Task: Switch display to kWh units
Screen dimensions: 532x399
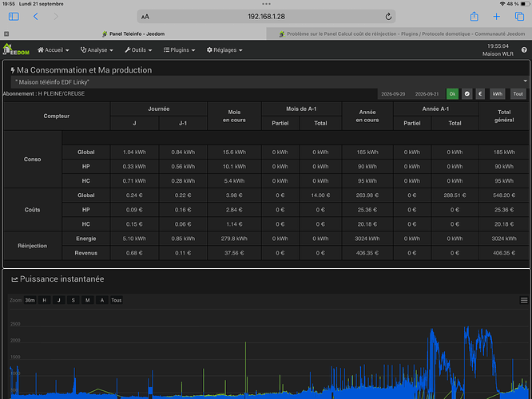Action: 498,94
